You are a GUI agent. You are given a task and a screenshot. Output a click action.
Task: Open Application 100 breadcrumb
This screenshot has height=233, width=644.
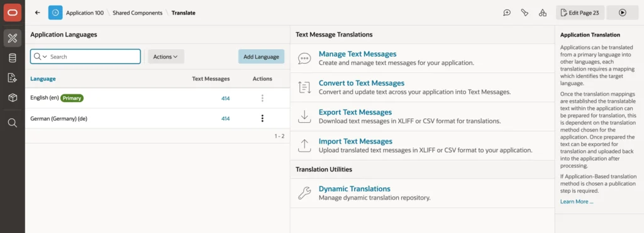85,13
